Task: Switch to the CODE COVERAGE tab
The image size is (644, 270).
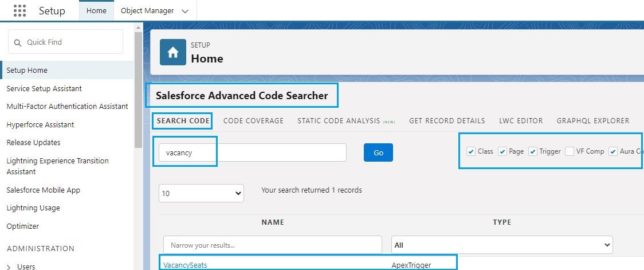Action: click(253, 121)
